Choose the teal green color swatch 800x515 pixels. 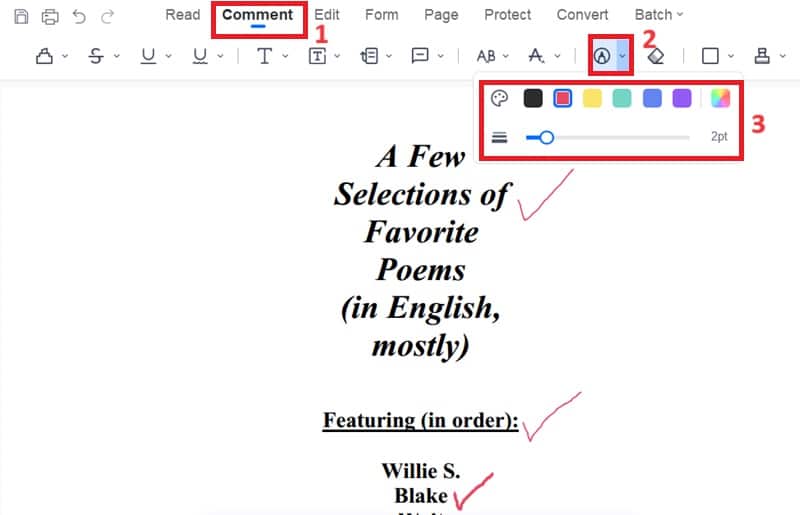tap(622, 98)
